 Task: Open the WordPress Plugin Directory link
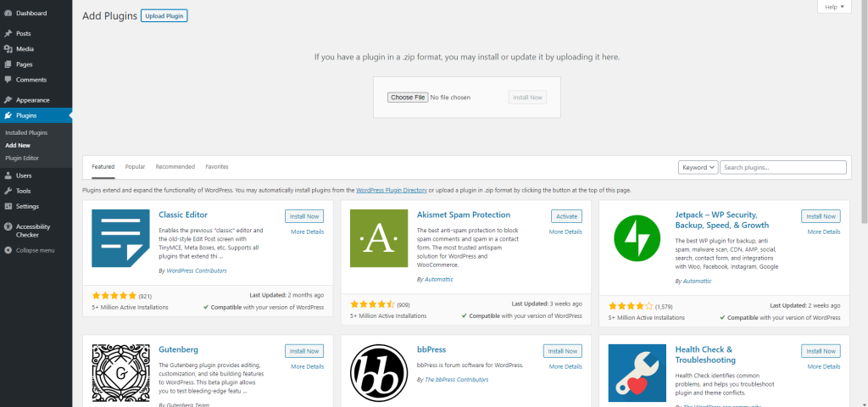coord(392,190)
